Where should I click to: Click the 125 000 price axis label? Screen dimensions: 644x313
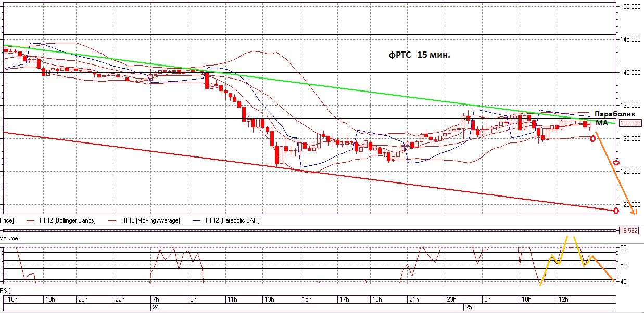click(x=630, y=172)
